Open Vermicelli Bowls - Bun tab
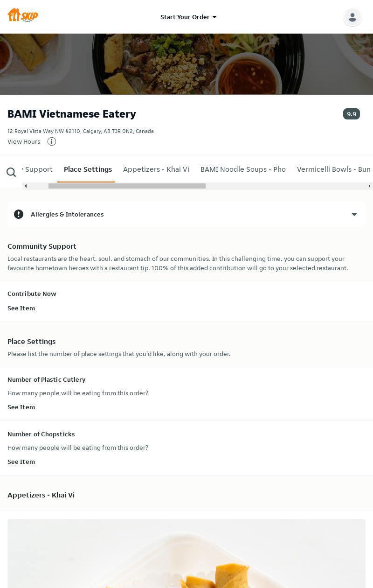This screenshot has width=373, height=588. 333,169
